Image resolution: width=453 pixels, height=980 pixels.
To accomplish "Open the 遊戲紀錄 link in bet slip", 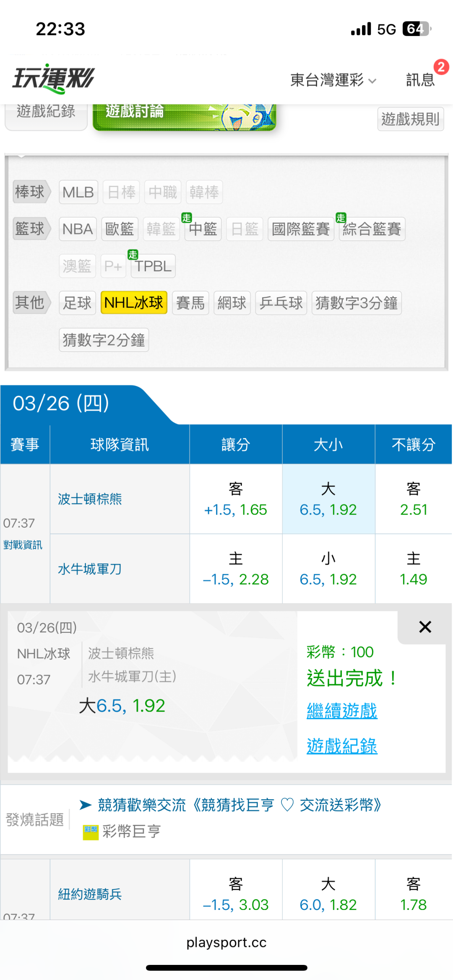I will coord(342,746).
